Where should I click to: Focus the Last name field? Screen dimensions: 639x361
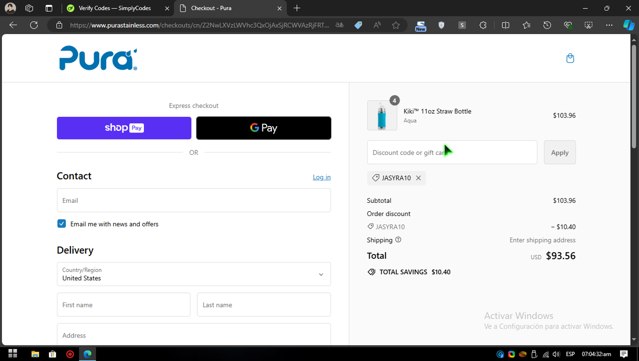(x=264, y=304)
